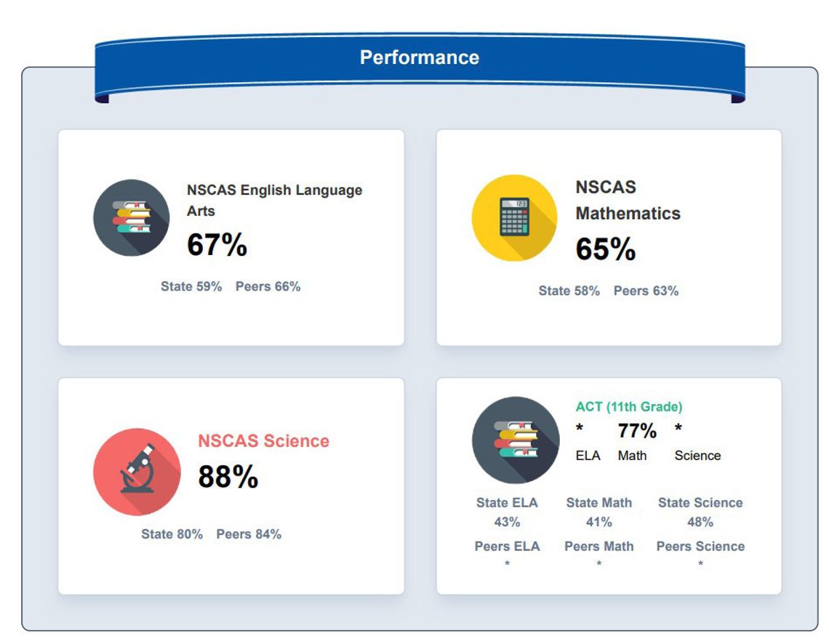Click the 77% ACT Math score
The height and width of the screenshot is (644, 829).
(x=636, y=430)
